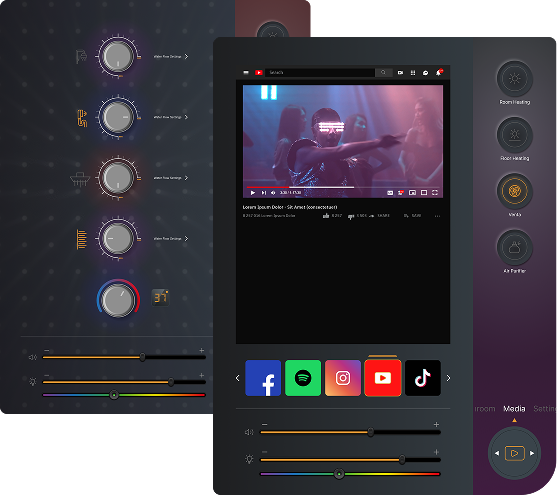Enter fullscreen in video player
The image size is (557, 495).
pyautogui.click(x=435, y=193)
